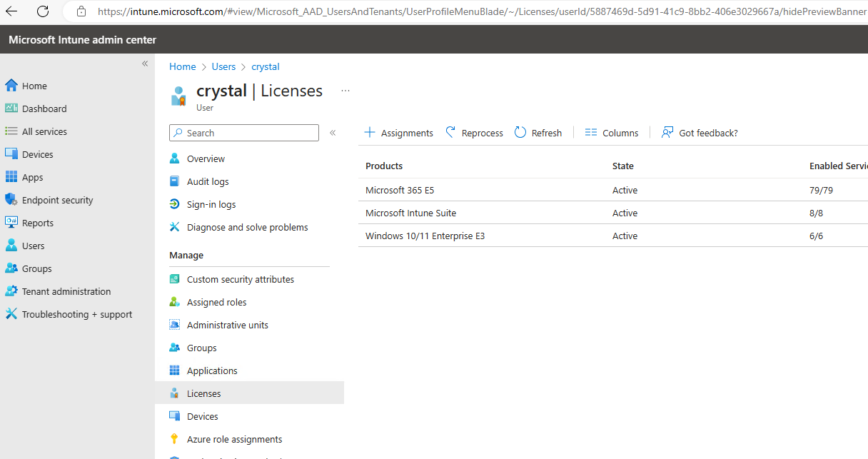
Task: Click the 8/8 enabled services value
Action: click(817, 213)
